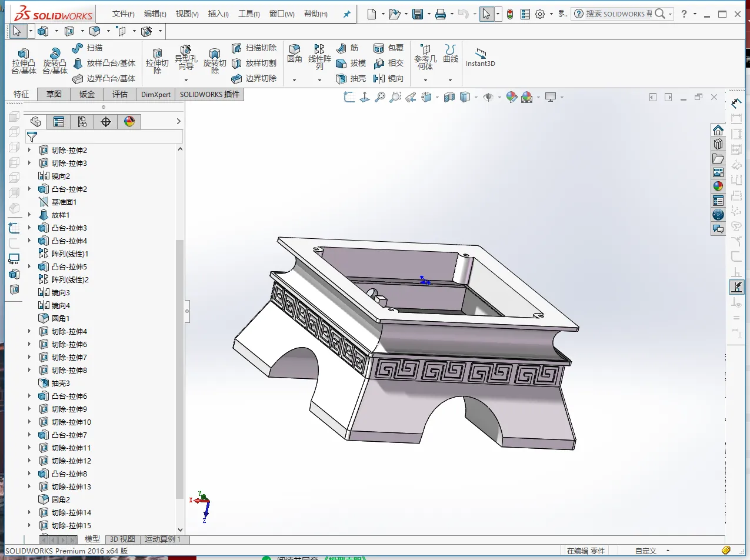Choose the 放样切割 lofted cut tool
750x560 pixels.
coord(254,63)
